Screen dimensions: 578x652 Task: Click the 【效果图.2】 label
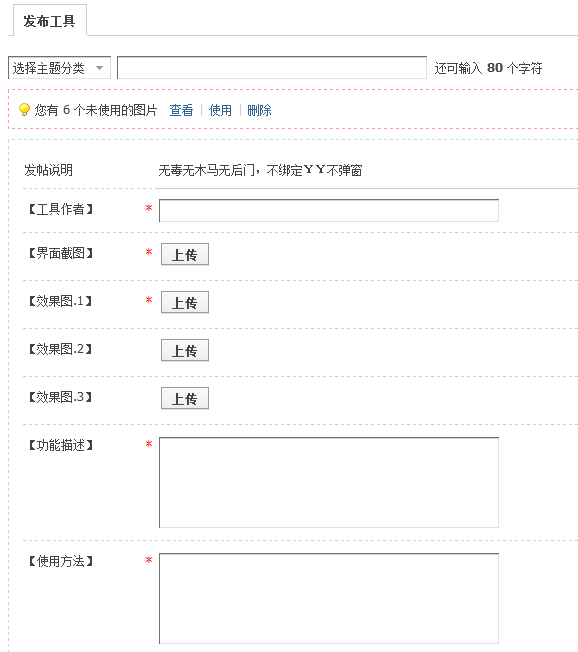60,349
